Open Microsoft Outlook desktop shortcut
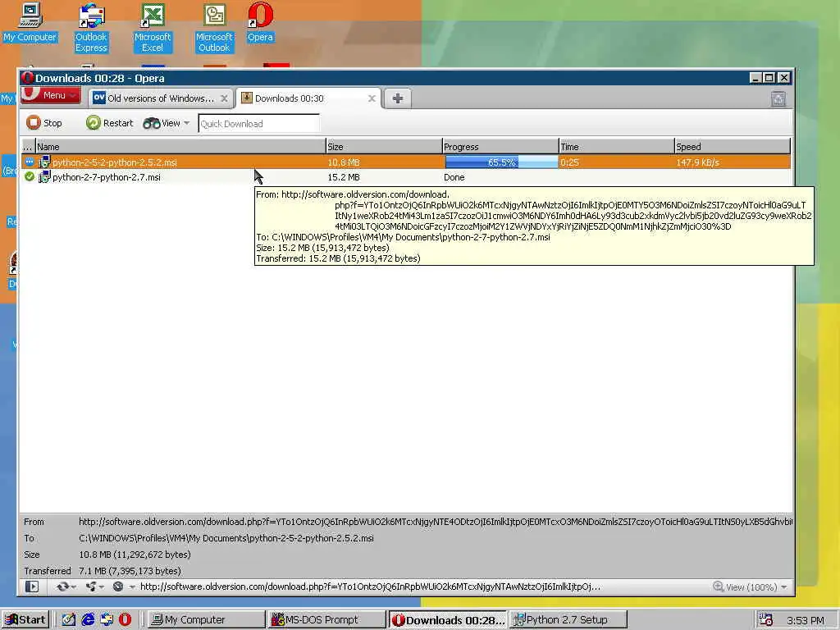Screen dimensions: 840x630 click(x=214, y=28)
